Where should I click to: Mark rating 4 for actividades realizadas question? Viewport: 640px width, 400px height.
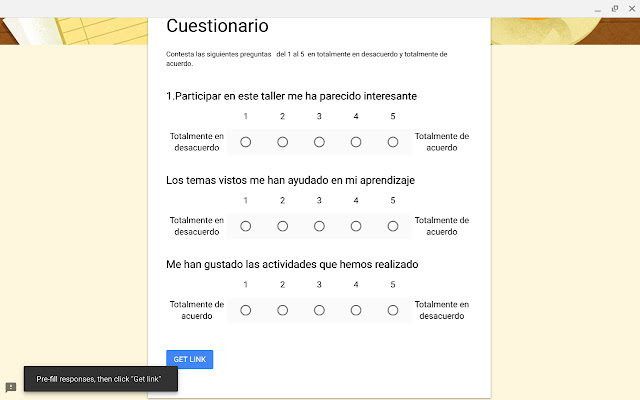coord(356,310)
